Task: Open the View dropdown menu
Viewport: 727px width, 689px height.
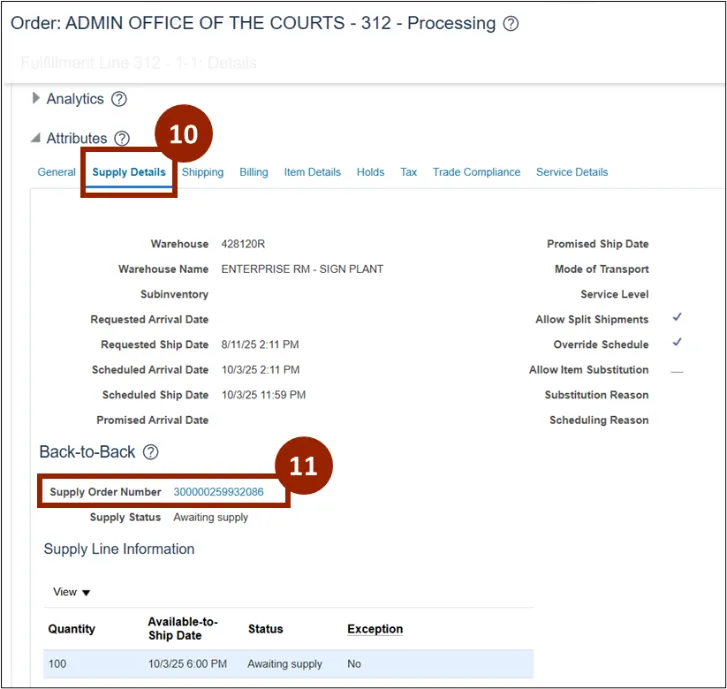Action: point(72,592)
